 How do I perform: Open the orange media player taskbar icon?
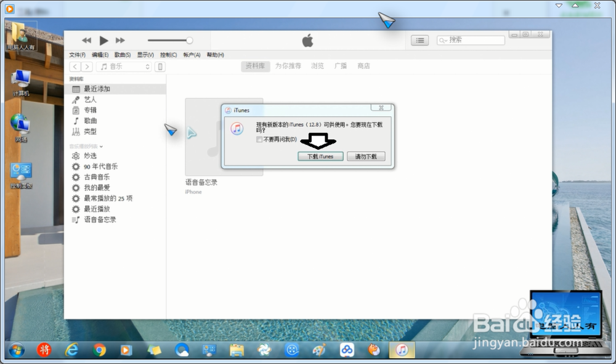pyautogui.click(x=126, y=350)
